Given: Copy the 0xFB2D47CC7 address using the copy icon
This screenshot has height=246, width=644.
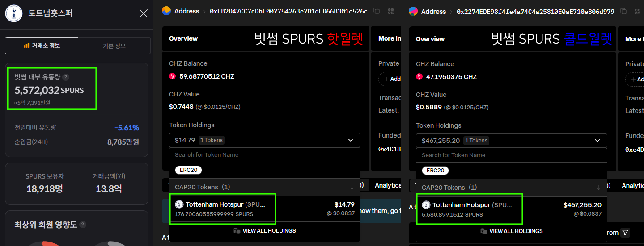Looking at the screenshot, I should (x=377, y=11).
